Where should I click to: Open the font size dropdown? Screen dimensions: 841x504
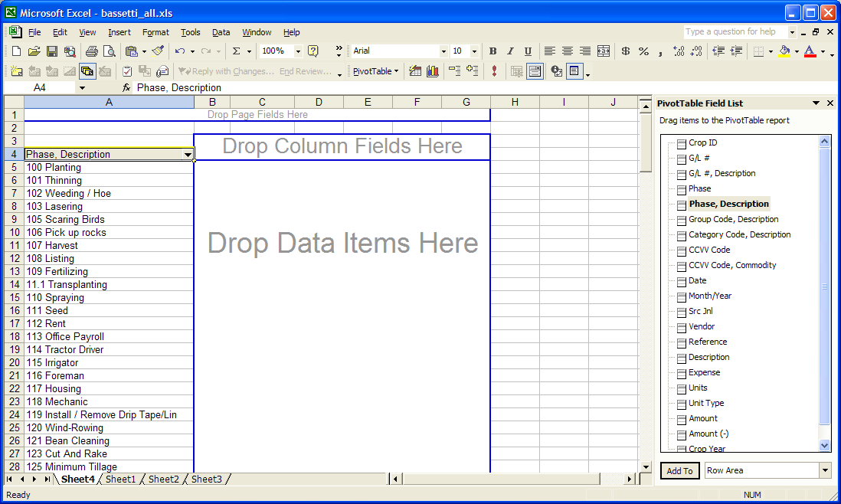click(x=474, y=51)
